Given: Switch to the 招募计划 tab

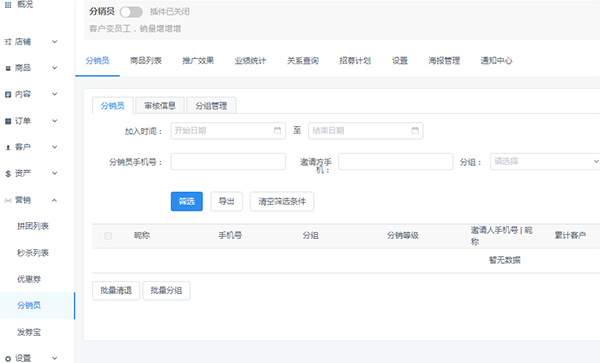Looking at the screenshot, I should [x=355, y=60].
